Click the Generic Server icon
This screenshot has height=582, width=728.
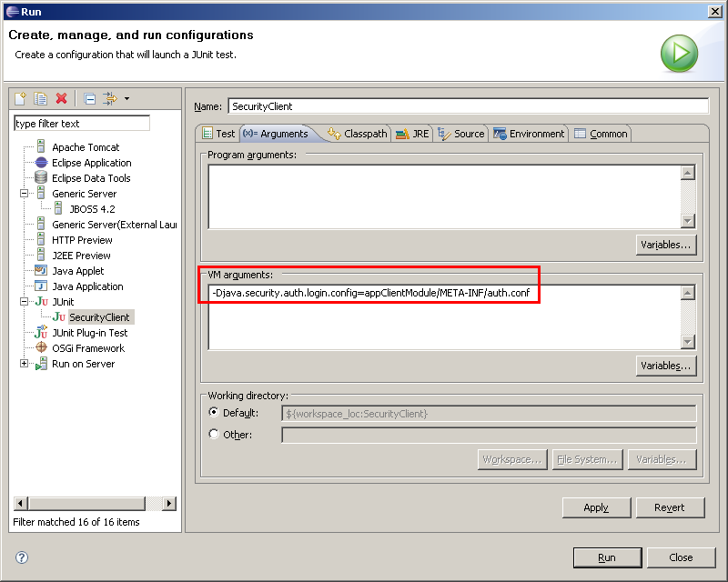point(41,193)
